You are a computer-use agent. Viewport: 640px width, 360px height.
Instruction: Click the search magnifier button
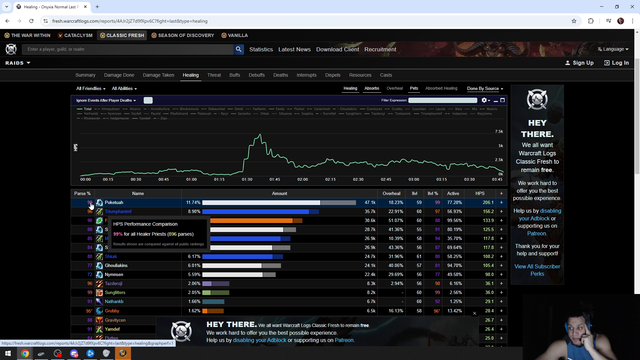(239, 49)
